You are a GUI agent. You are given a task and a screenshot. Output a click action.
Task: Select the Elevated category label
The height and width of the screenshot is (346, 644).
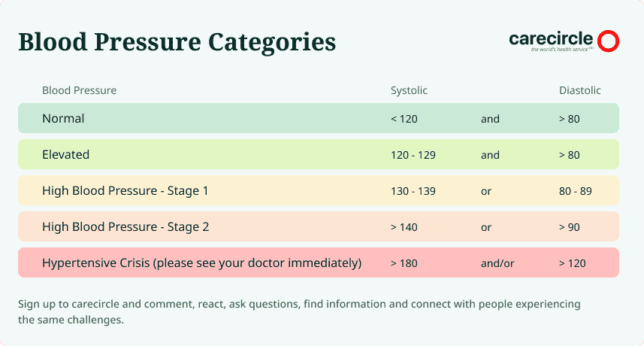[x=65, y=154]
